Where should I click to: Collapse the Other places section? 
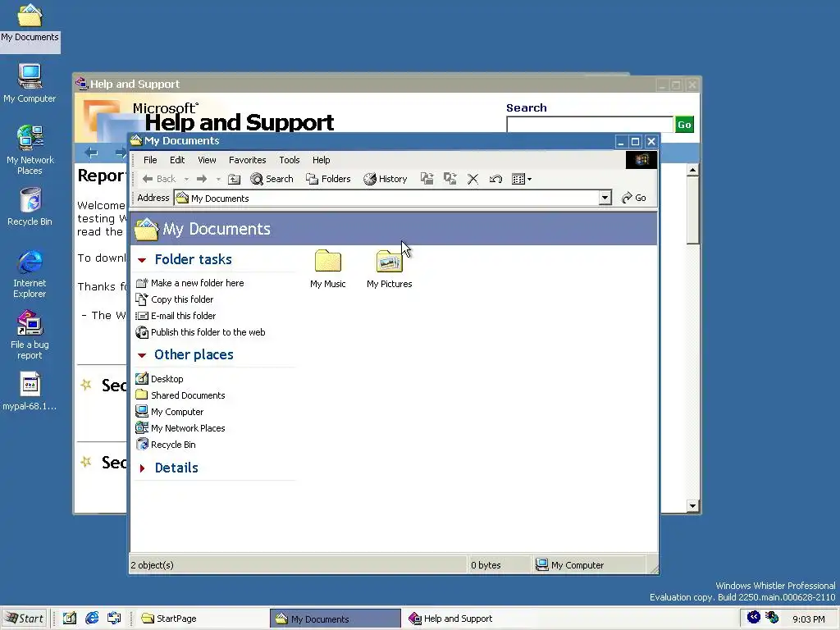[x=142, y=355]
